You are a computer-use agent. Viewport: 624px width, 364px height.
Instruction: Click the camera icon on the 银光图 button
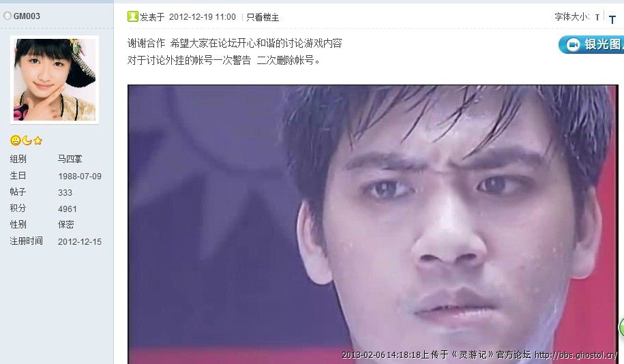pyautogui.click(x=573, y=44)
